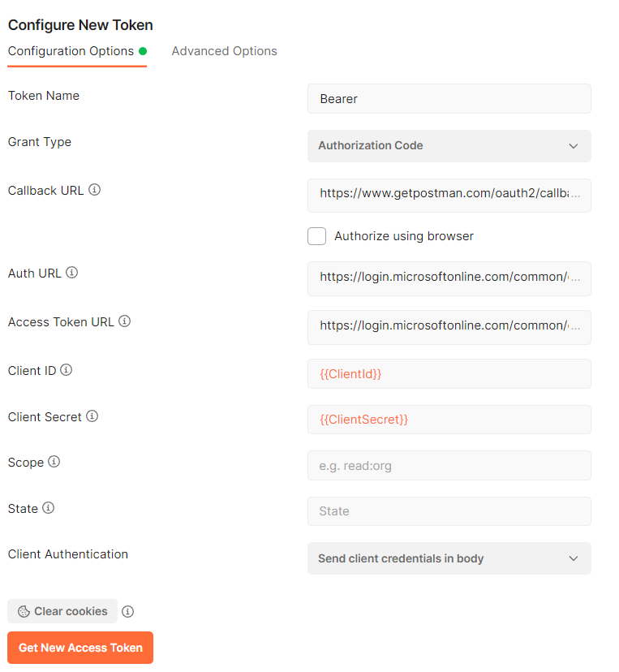Screen dimensions: 619x672
Task: Click the info icon beside Clear cookies
Action: point(127,611)
